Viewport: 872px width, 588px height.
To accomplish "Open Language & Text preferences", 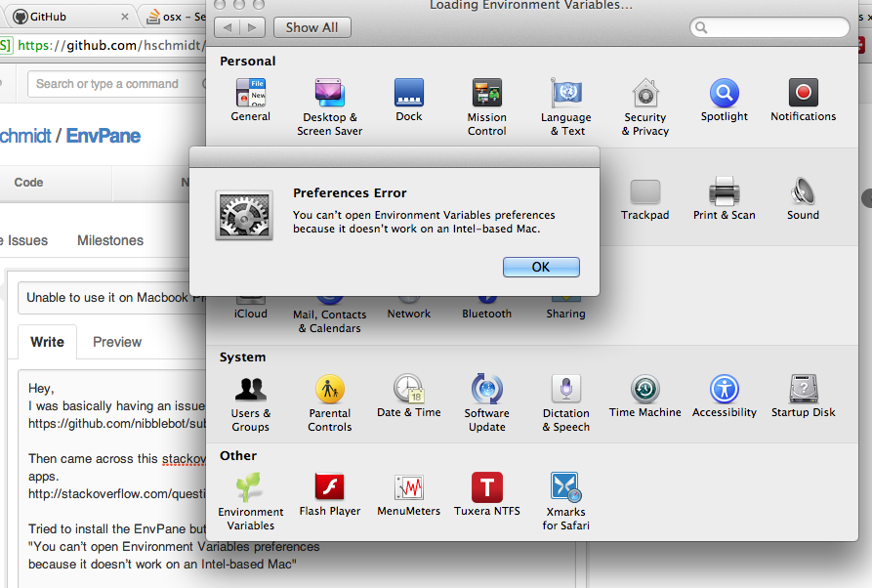I will point(566,107).
